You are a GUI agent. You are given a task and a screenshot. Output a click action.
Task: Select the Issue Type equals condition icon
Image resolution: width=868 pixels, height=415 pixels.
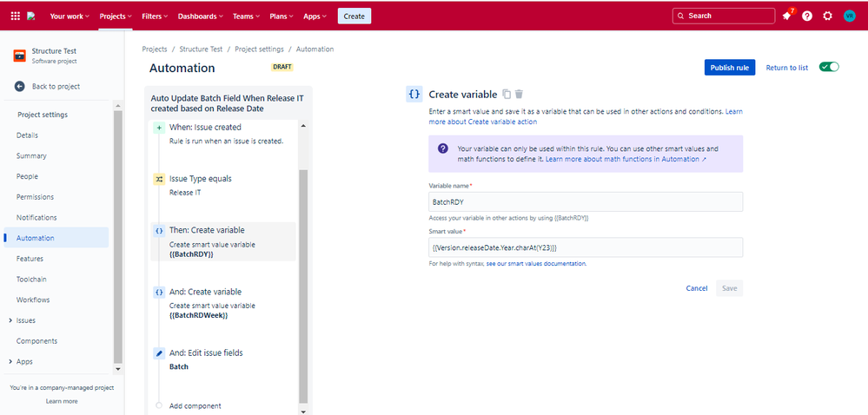tap(159, 179)
